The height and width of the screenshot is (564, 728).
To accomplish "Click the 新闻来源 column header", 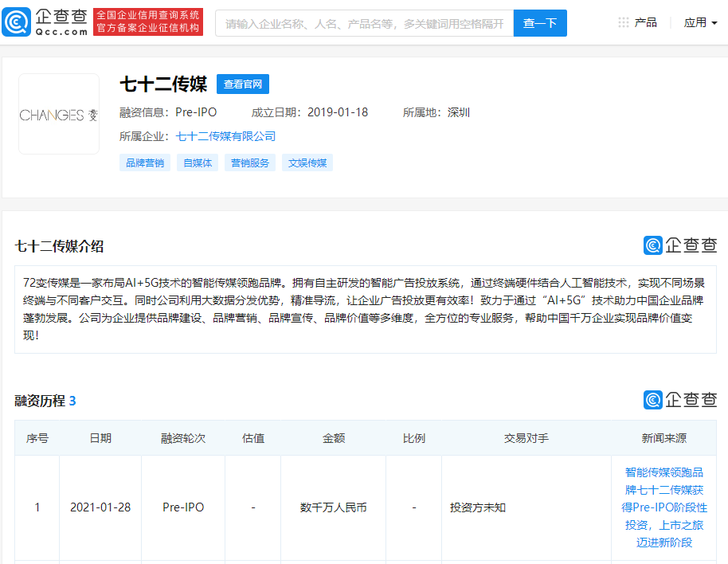I will click(x=664, y=438).
